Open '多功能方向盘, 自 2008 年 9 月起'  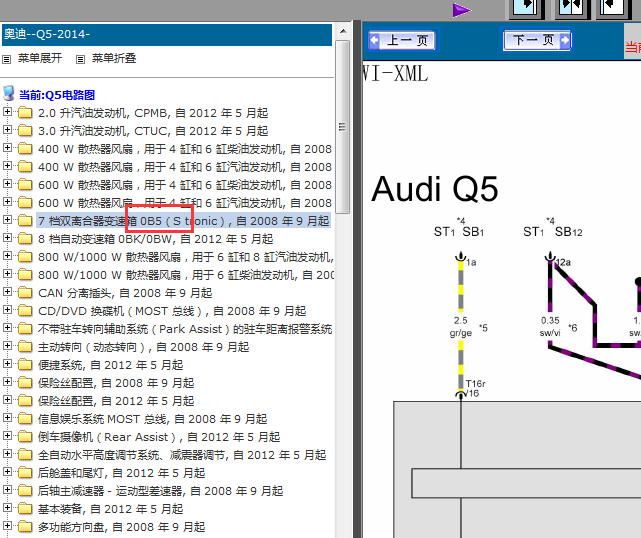[121, 527]
